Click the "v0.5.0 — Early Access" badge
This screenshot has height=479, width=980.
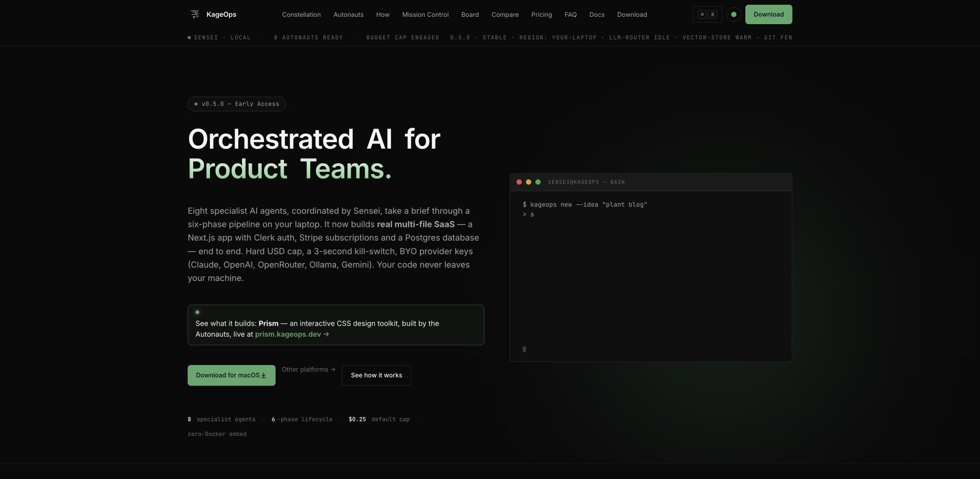237,104
